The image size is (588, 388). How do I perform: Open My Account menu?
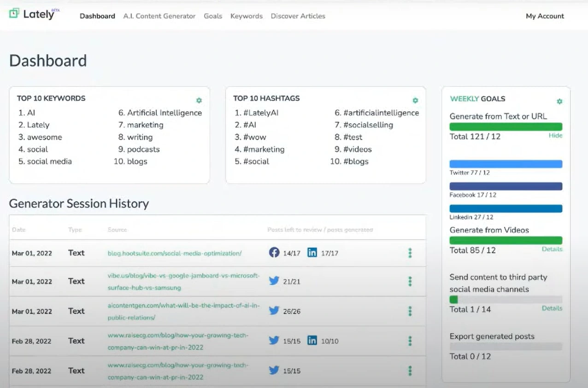(545, 16)
